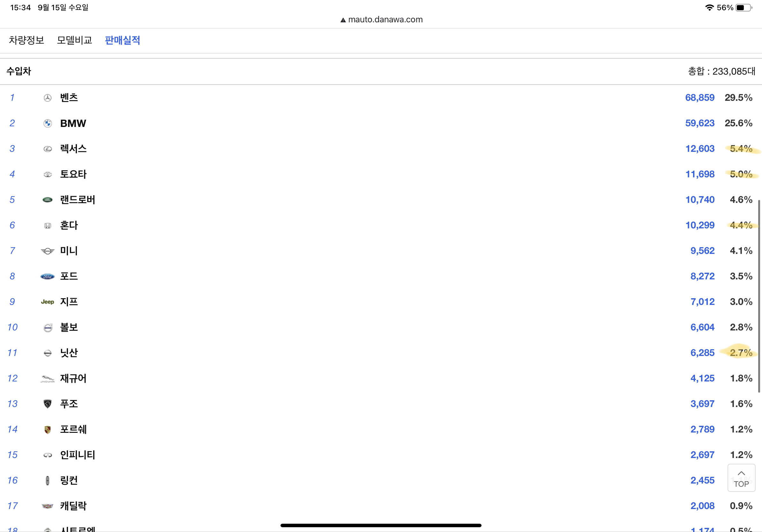Click the Infiniti logo icon
This screenshot has height=532, width=762.
[x=48, y=455]
